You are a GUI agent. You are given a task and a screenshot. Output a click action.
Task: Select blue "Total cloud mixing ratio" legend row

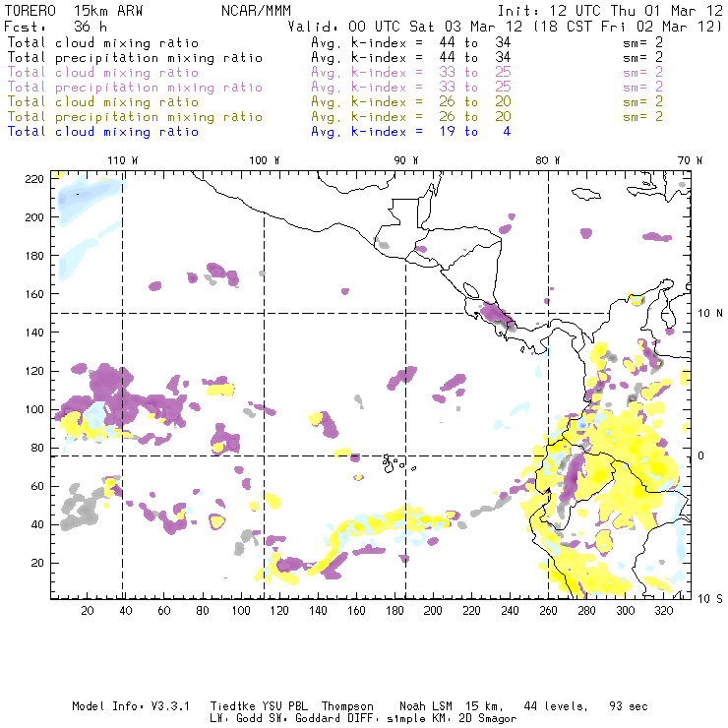click(x=103, y=132)
